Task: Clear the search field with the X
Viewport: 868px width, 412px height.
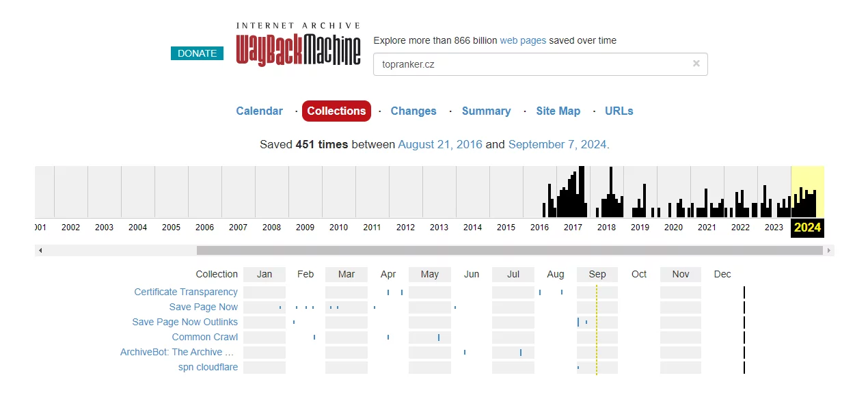Action: [x=696, y=64]
